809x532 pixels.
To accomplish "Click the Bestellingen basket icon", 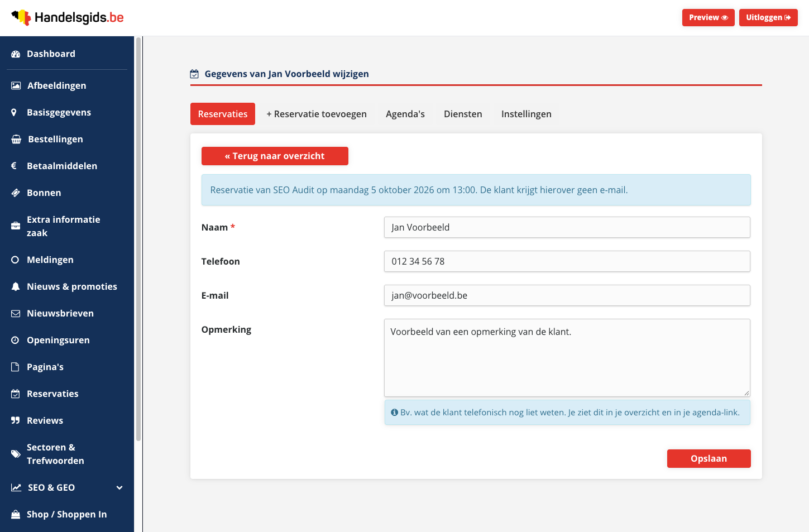I will coord(16,139).
